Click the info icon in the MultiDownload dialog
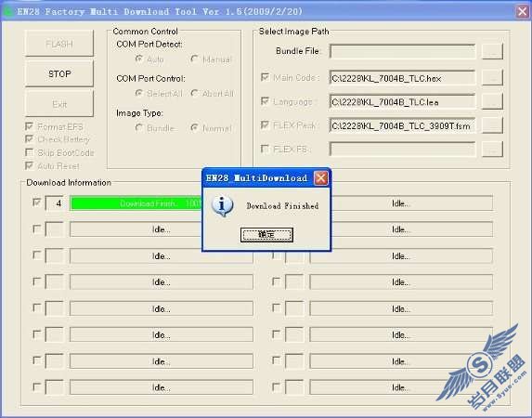 [x=222, y=206]
